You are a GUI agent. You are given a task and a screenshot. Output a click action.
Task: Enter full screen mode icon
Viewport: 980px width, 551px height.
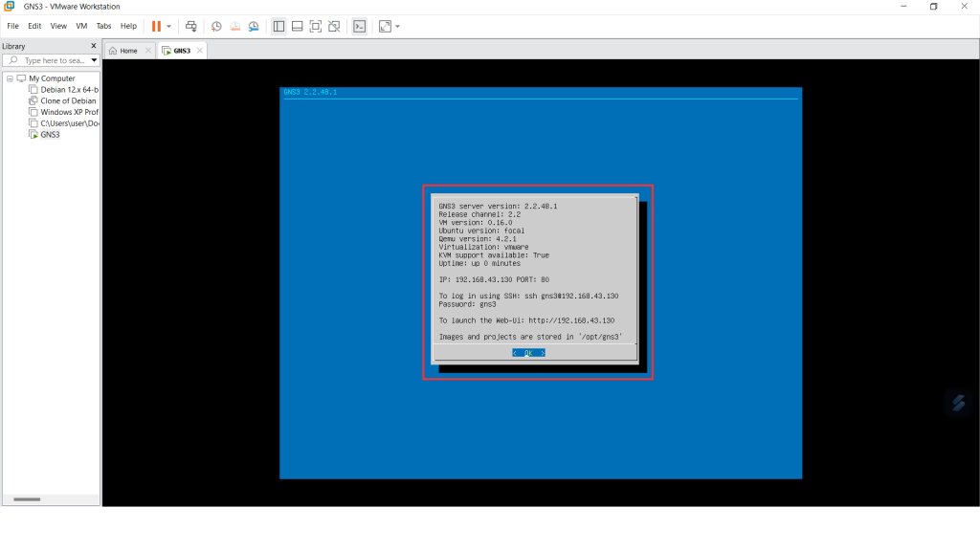[x=315, y=26]
